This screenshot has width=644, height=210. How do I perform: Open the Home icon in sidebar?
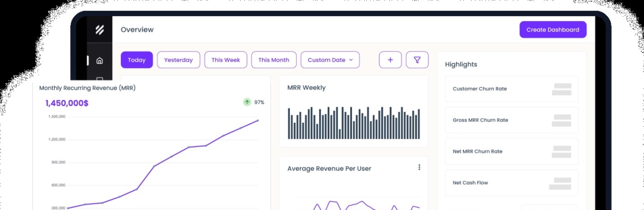[x=99, y=61]
